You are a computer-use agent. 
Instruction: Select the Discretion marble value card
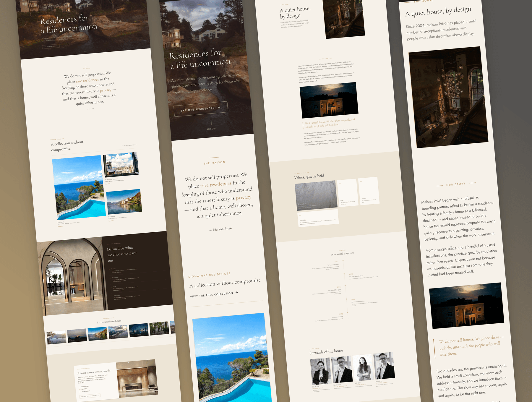(316, 195)
